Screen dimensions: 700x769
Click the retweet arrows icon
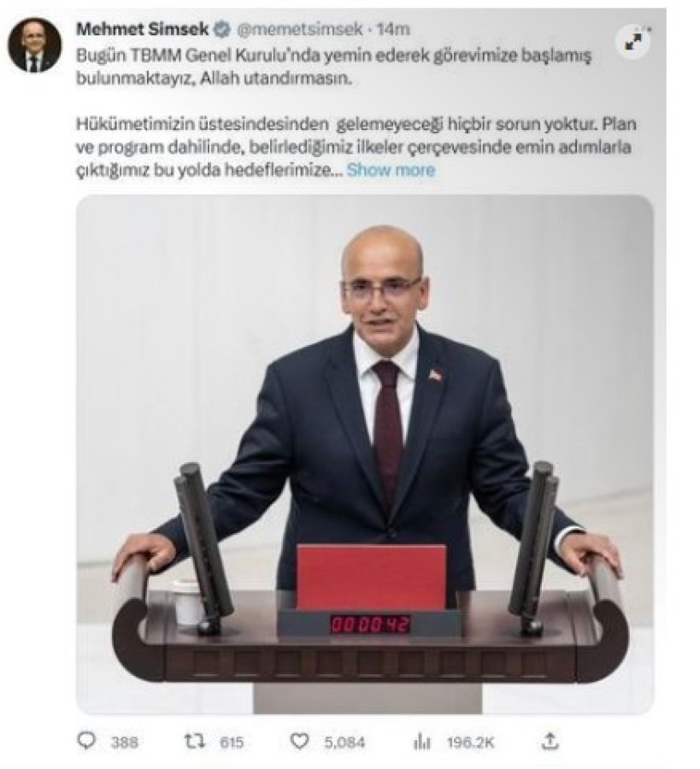click(194, 741)
